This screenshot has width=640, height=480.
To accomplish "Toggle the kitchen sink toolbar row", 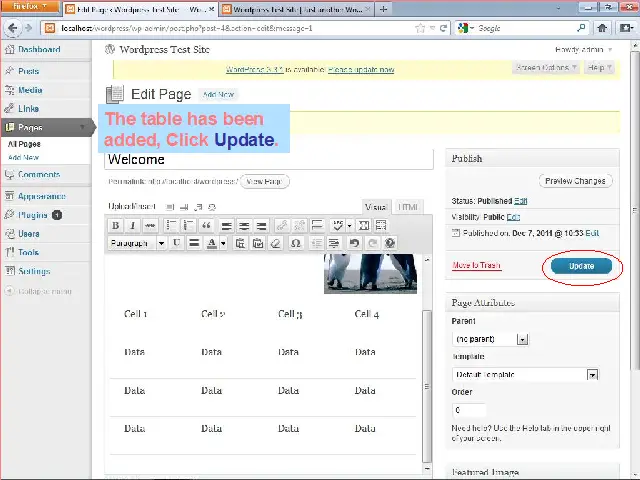I will click(381, 225).
